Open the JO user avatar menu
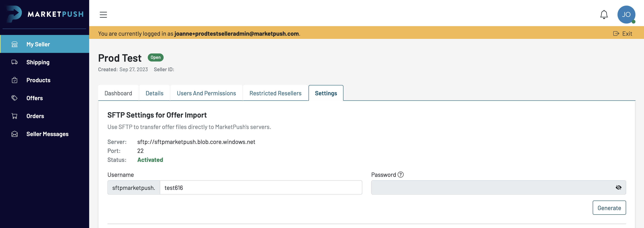This screenshot has height=228, width=644. pyautogui.click(x=626, y=15)
